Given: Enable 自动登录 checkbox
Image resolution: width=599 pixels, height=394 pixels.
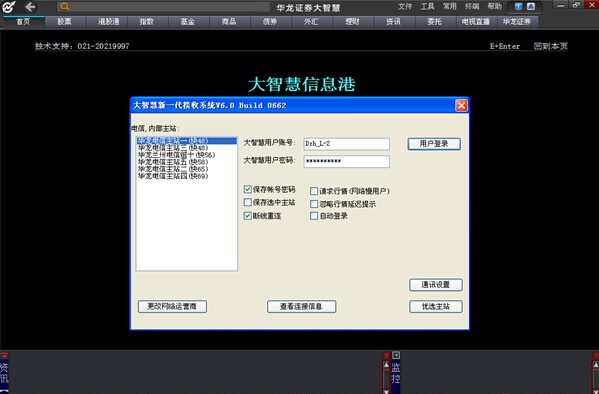Looking at the screenshot, I should click(314, 216).
